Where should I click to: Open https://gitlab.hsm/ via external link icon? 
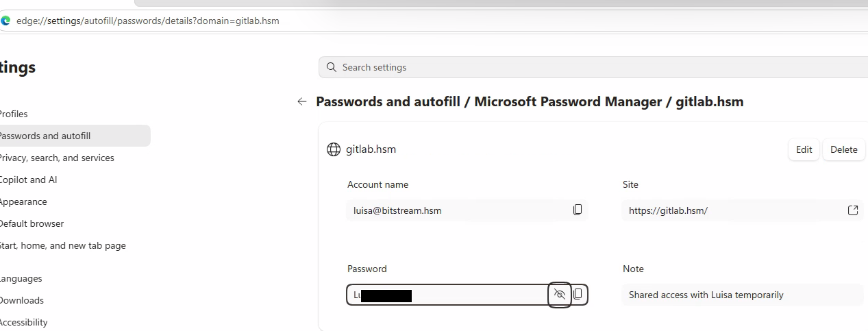tap(853, 210)
